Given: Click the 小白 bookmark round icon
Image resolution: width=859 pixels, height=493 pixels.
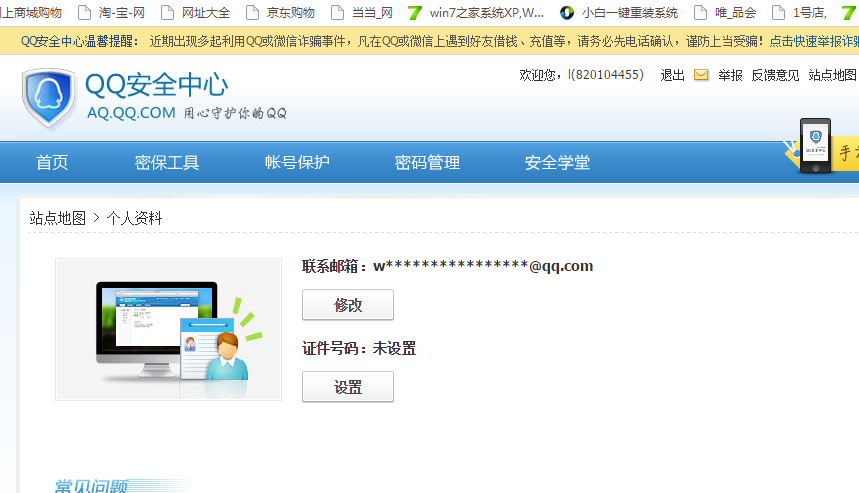Looking at the screenshot, I should (567, 13).
